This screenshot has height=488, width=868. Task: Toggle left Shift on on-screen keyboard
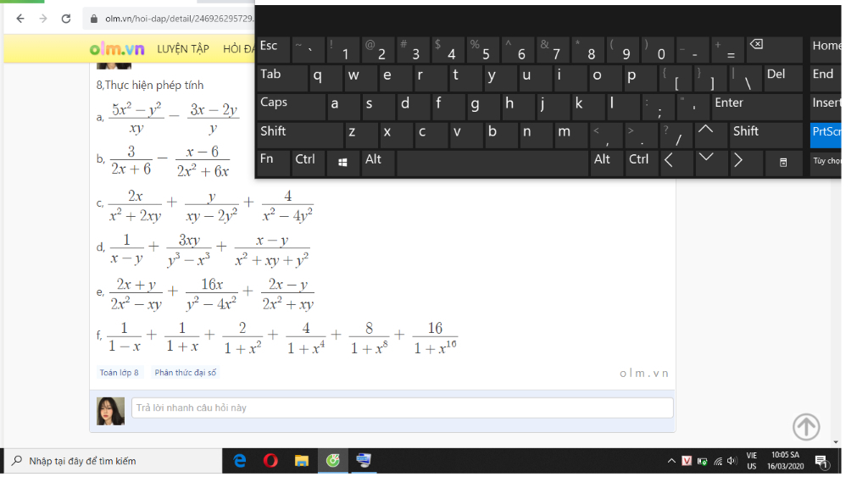(299, 135)
